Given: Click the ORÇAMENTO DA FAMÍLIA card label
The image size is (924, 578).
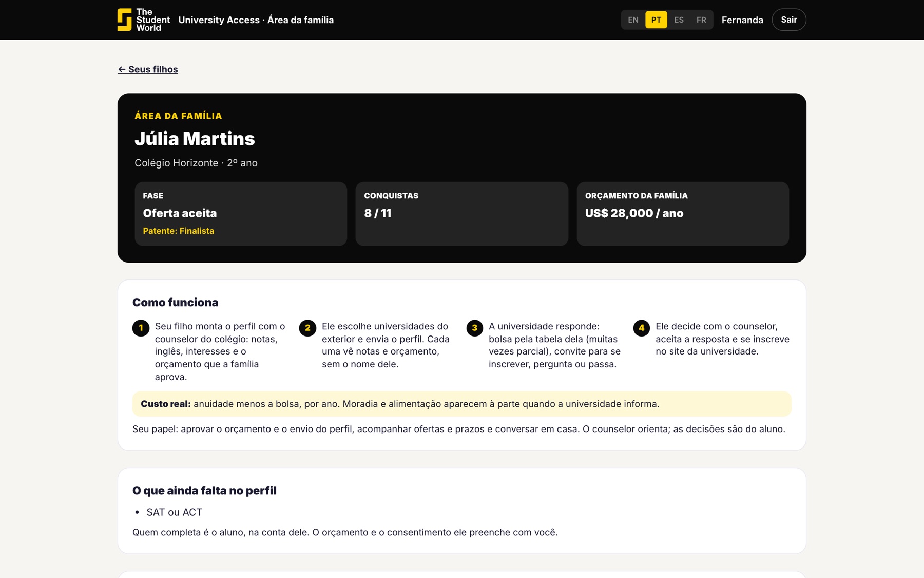Looking at the screenshot, I should coord(636,196).
